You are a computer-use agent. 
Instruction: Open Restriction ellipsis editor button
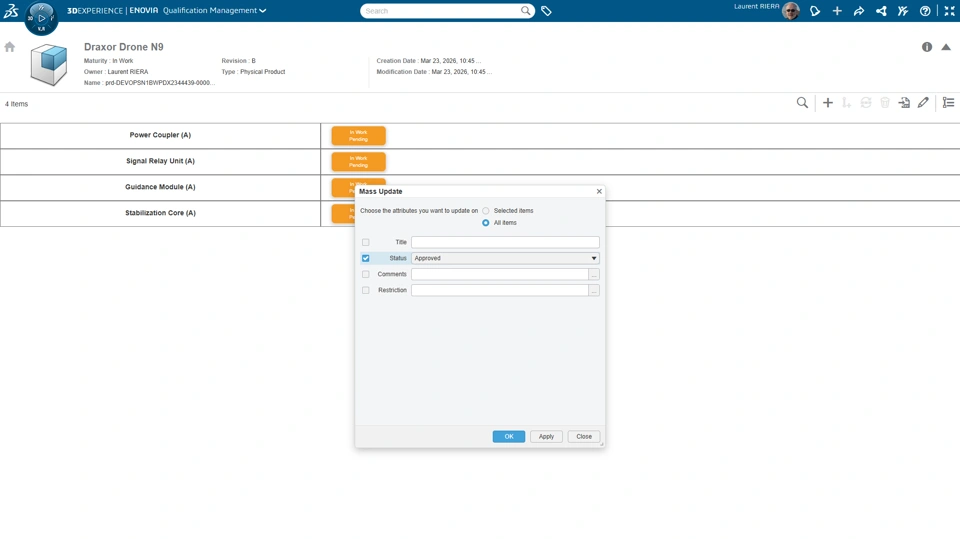(x=594, y=290)
